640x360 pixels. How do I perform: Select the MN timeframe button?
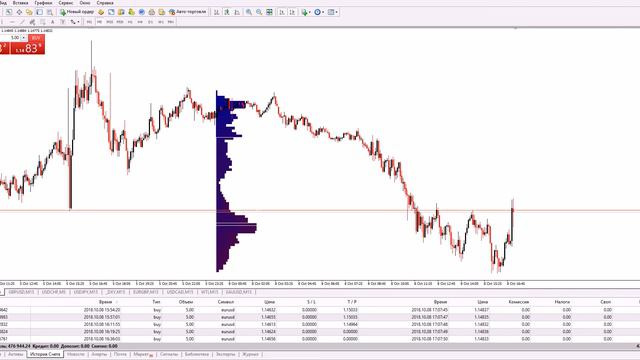[x=170, y=22]
